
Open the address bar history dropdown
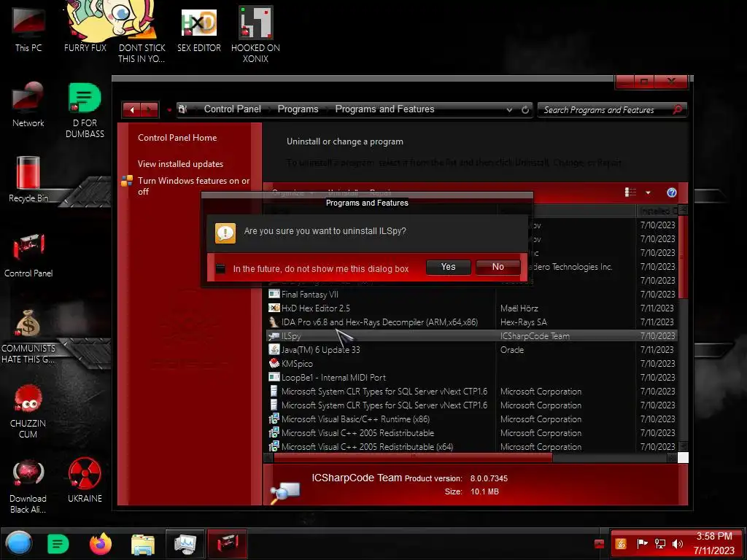509,109
